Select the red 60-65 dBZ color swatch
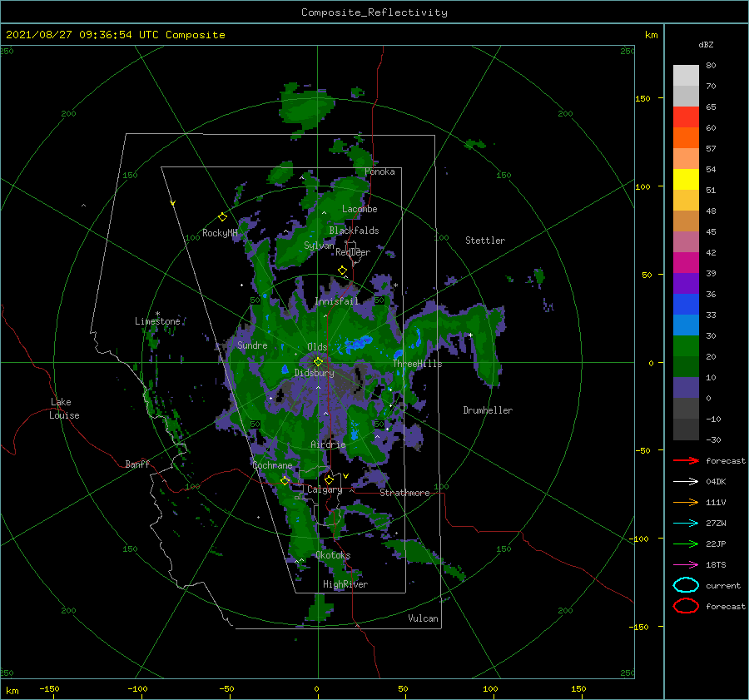This screenshot has height=700, width=749. [x=686, y=117]
